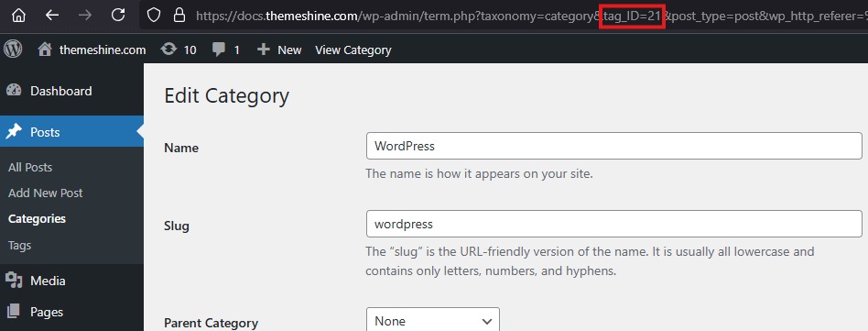Expand the Parent Category dropdown
Image resolution: width=868 pixels, height=331 pixels.
(x=433, y=321)
